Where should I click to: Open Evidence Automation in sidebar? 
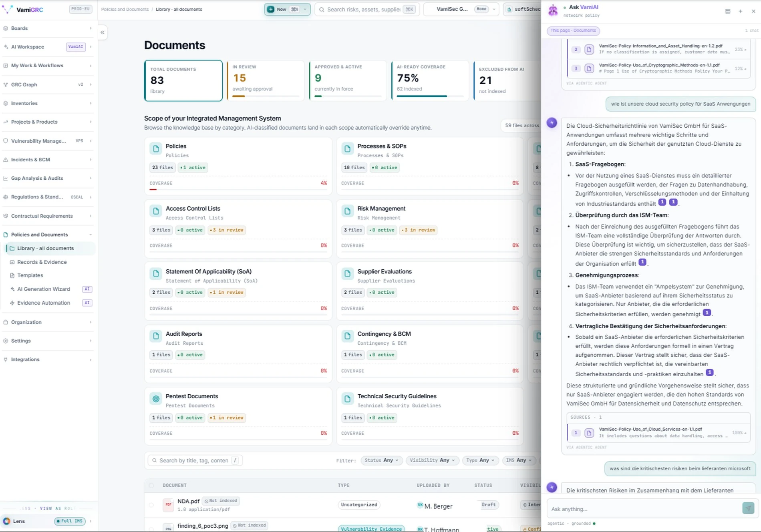50,303
